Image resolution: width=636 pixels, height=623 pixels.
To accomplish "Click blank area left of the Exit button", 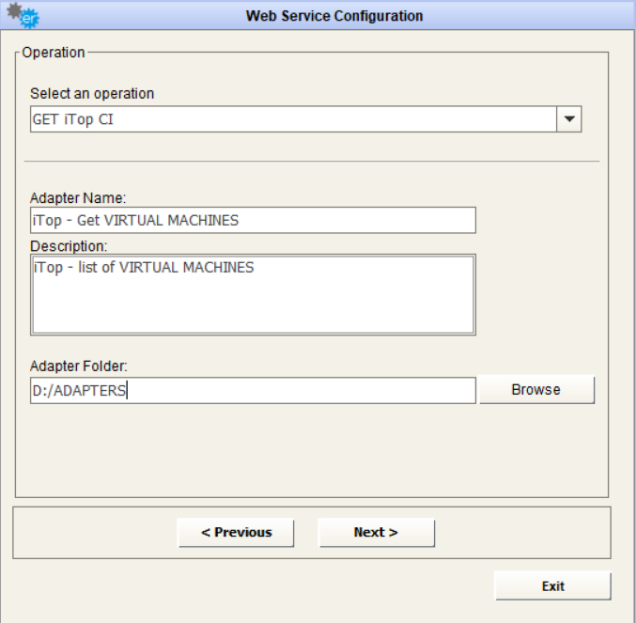I will (250, 586).
